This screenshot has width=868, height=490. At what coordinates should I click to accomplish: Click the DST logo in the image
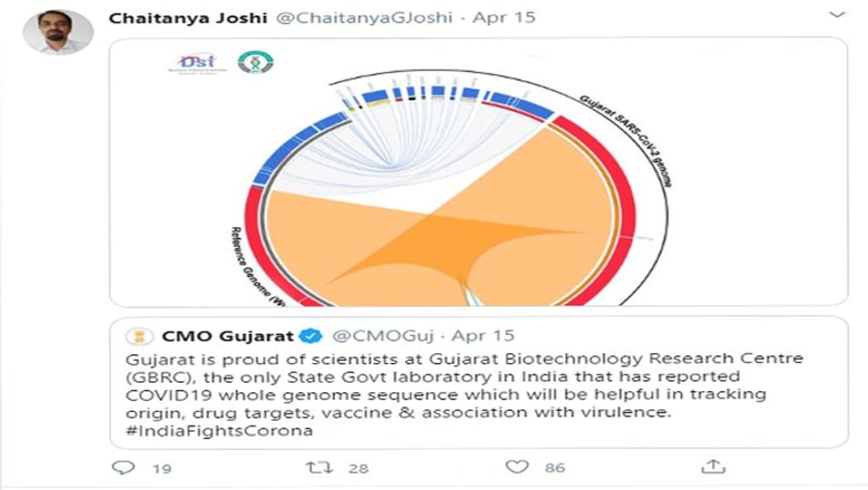point(193,62)
